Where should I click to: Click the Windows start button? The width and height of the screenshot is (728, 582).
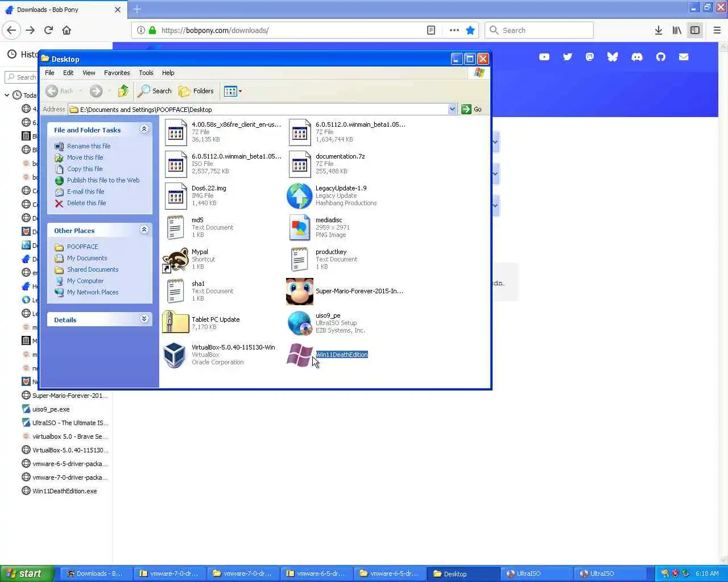(27, 573)
